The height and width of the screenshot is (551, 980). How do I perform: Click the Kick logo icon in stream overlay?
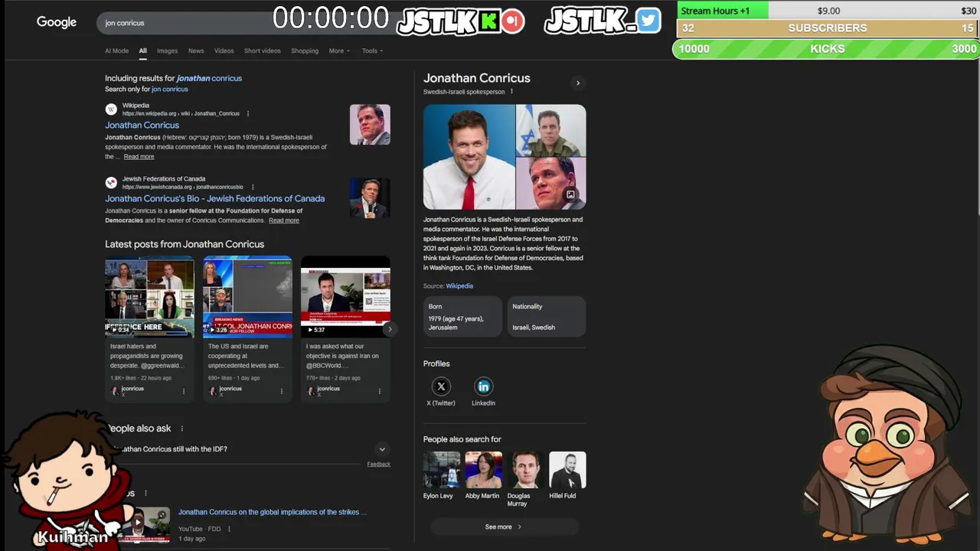tap(489, 21)
